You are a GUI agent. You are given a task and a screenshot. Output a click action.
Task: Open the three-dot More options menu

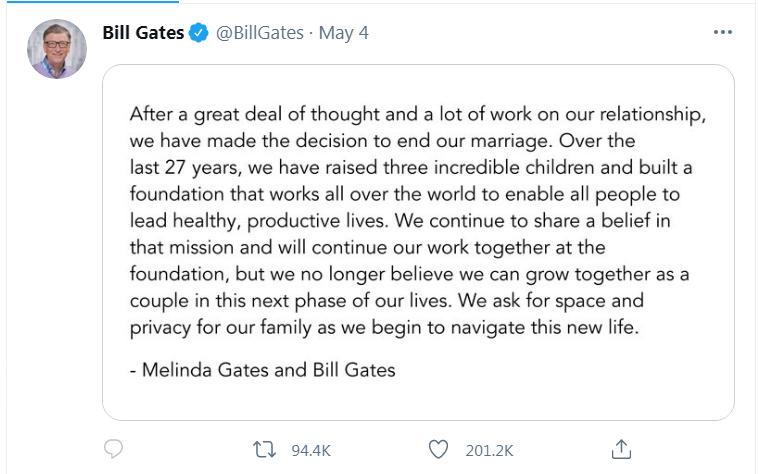click(x=723, y=33)
